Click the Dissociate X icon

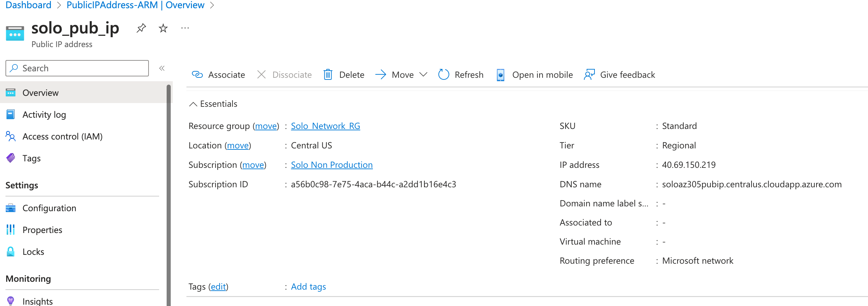[262, 74]
